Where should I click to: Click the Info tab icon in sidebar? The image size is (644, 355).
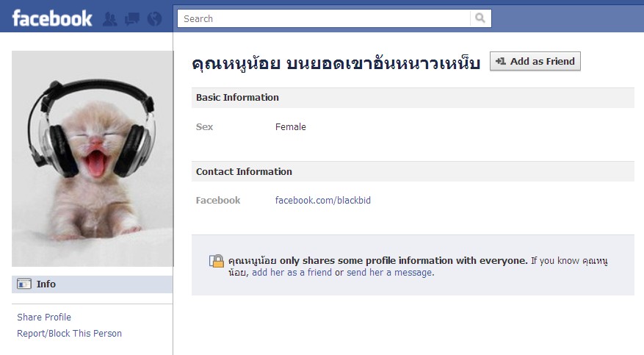pos(23,284)
